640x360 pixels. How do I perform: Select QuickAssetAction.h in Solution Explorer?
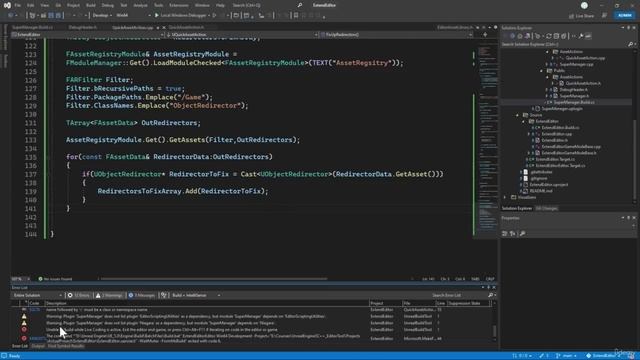coord(582,83)
